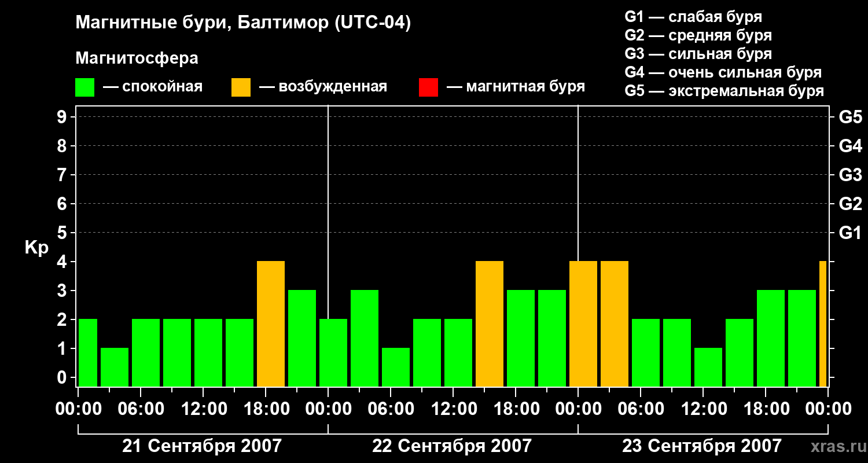Click the standalone G4 label on right axis
Viewport: 868px width, 463px height.
(850, 146)
